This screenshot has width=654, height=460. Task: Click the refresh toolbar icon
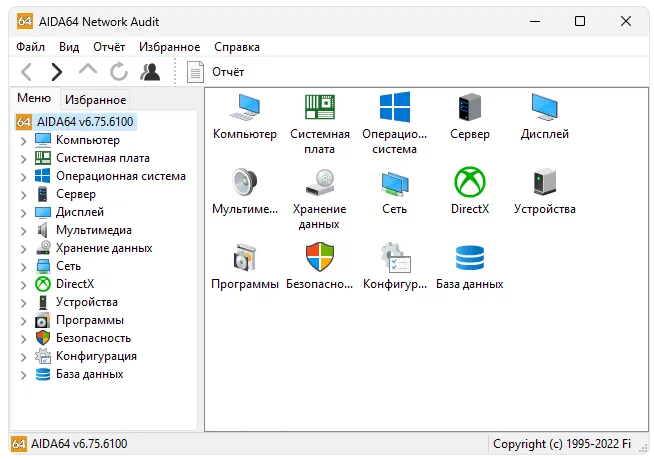(x=119, y=71)
